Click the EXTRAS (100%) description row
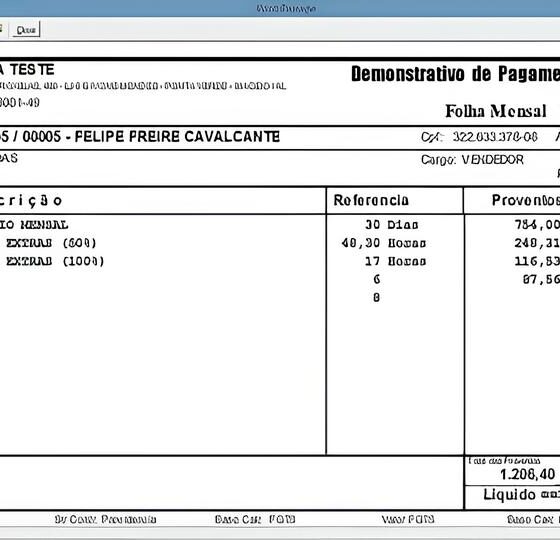The width and height of the screenshot is (560, 540). click(x=55, y=261)
